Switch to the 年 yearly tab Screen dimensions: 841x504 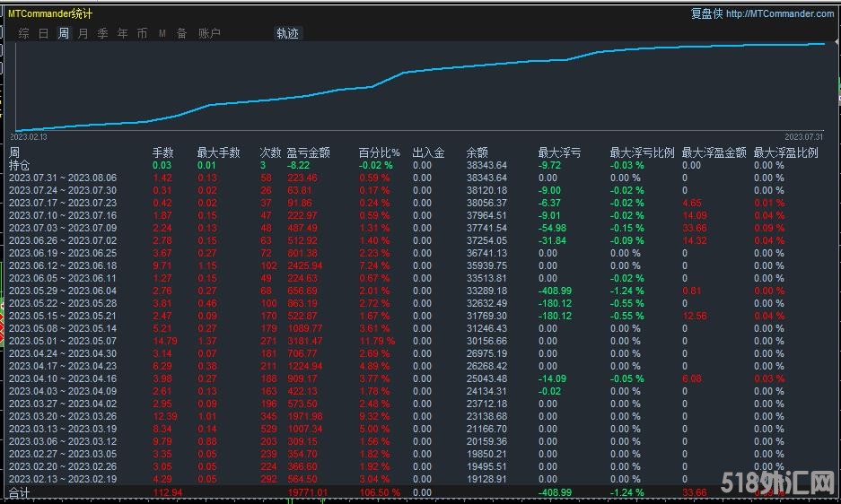click(x=122, y=33)
